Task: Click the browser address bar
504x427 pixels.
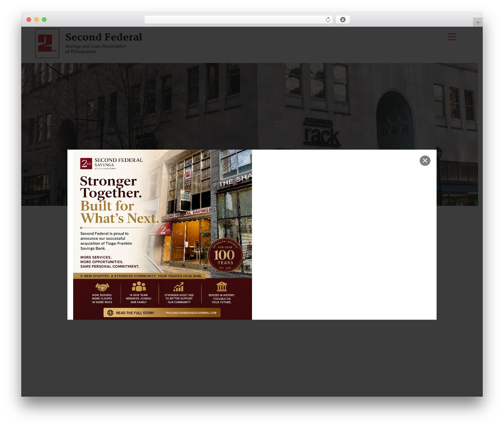Action: [x=238, y=20]
